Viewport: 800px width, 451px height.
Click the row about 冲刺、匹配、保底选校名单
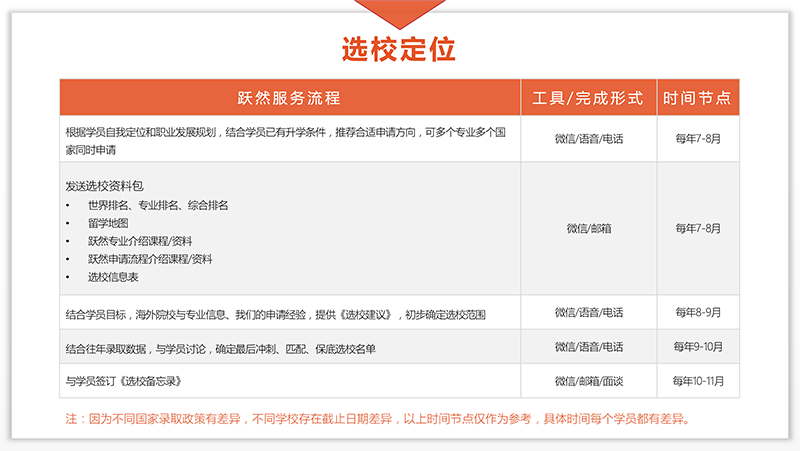pos(220,348)
